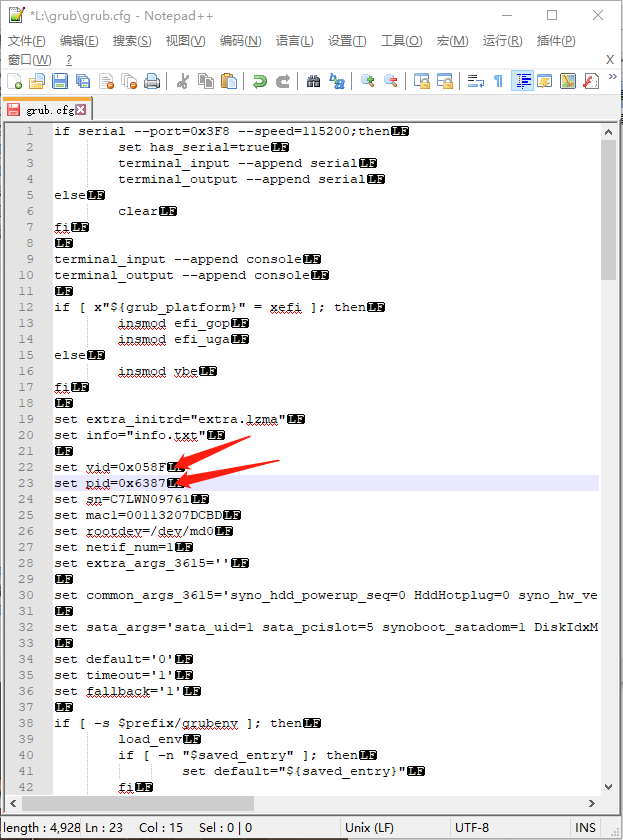Viewport: 623px width, 840px height.
Task: Open the Document Map icon
Action: point(568,81)
